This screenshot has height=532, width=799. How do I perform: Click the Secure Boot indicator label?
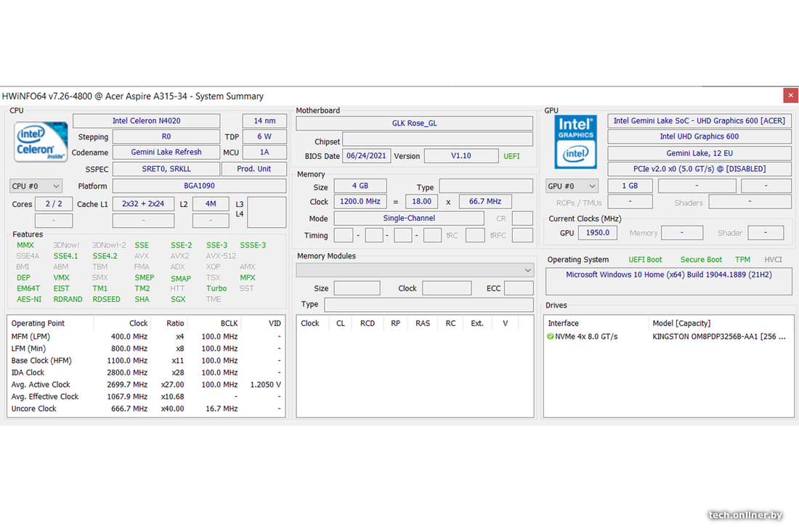(701, 260)
